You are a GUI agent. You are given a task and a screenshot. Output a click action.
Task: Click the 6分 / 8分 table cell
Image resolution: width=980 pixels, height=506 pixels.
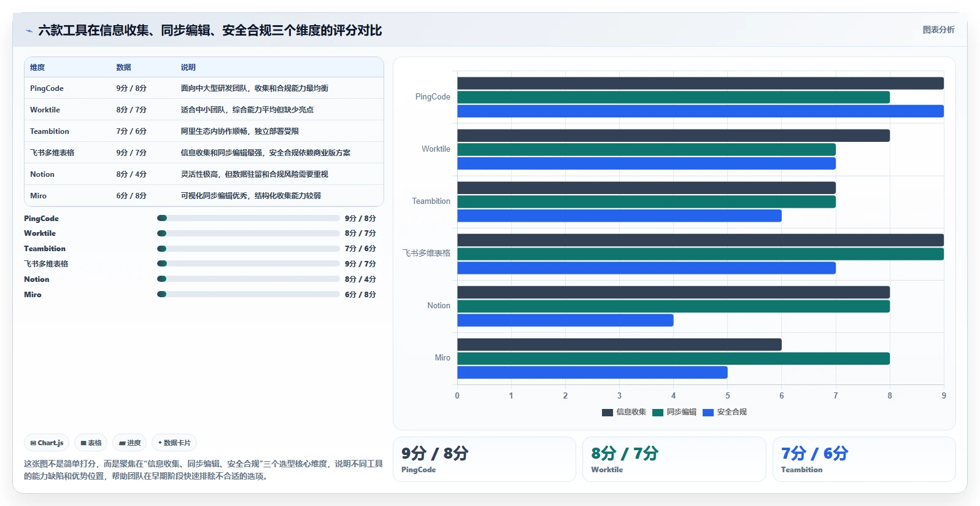coord(131,196)
